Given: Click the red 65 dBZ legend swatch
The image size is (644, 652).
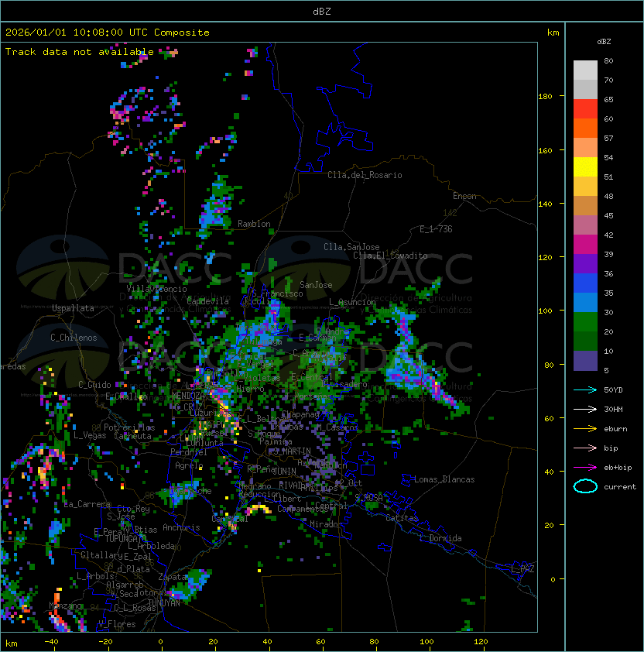Looking at the screenshot, I should [585, 108].
